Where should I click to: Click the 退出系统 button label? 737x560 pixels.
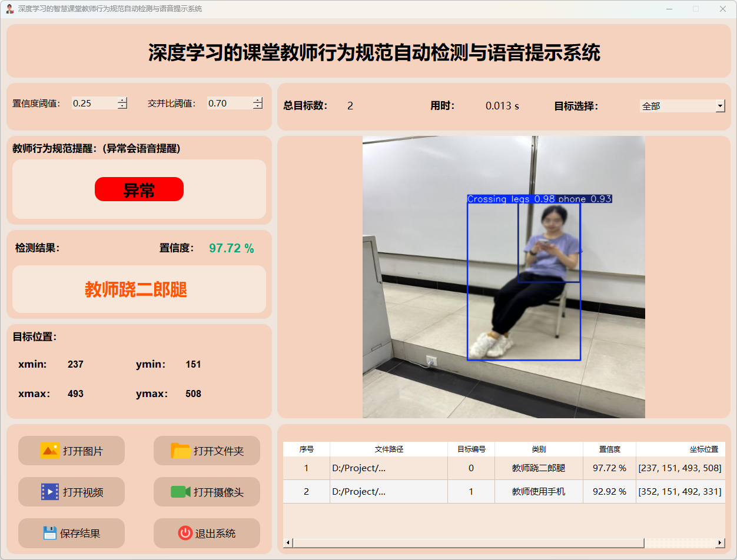tap(215, 534)
